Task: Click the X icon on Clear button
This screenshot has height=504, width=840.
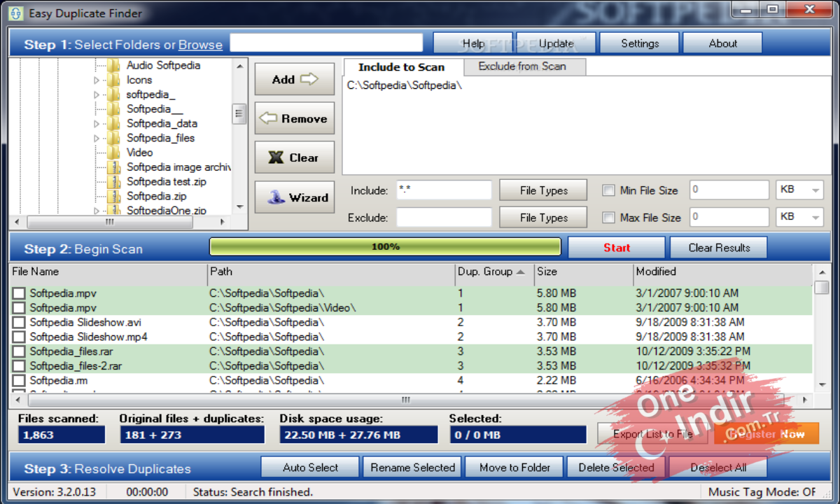Action: (276, 157)
